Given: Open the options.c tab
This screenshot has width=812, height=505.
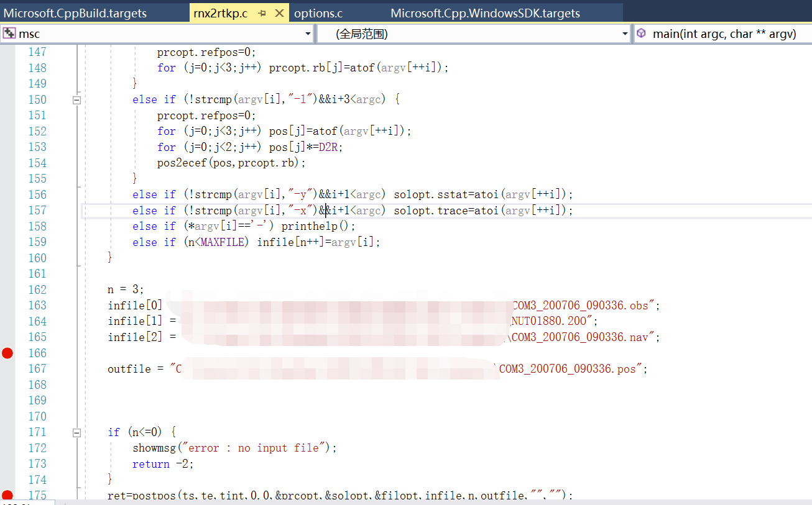Looking at the screenshot, I should click(318, 13).
